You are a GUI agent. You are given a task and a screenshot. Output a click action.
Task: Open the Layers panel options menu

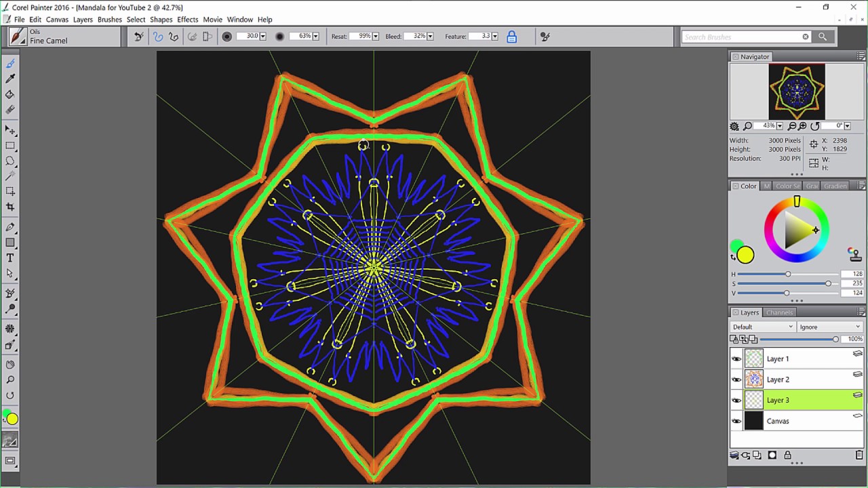coord(861,312)
